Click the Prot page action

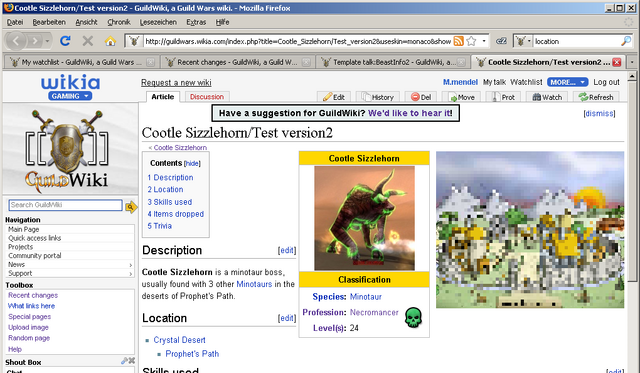tap(503, 97)
